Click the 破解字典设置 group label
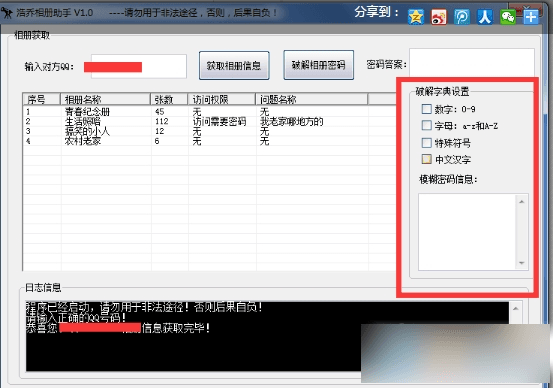Screen dimensions: 553x388 point(442,92)
